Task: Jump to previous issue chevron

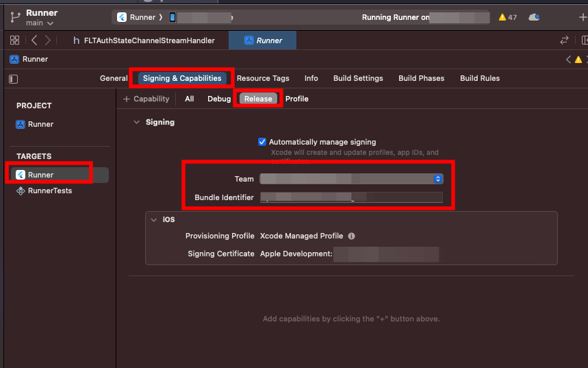Action: click(569, 60)
